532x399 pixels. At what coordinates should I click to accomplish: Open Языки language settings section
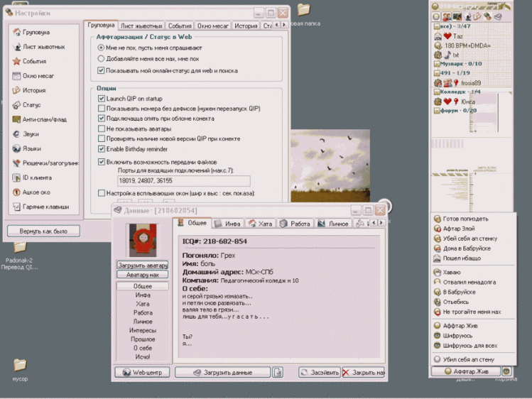click(x=27, y=148)
